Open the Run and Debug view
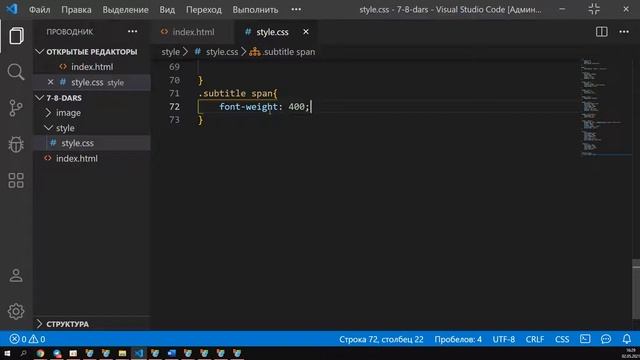Screen dimensions: 640x360 point(16,144)
